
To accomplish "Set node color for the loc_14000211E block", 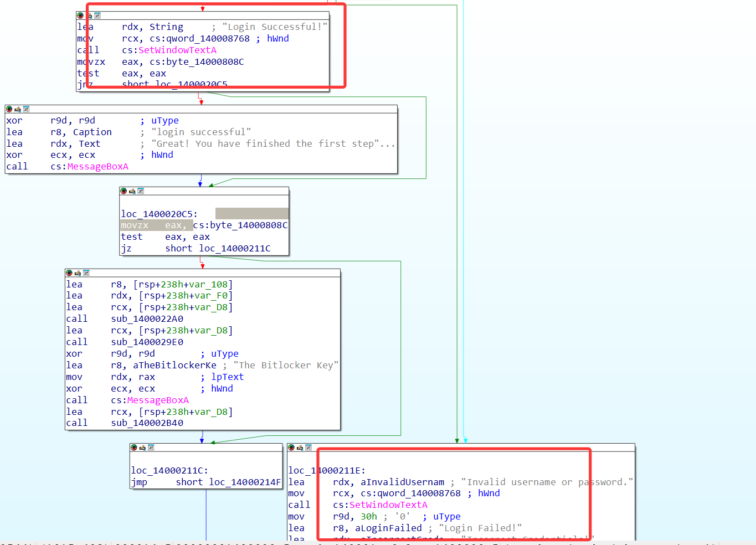I will [x=291, y=448].
